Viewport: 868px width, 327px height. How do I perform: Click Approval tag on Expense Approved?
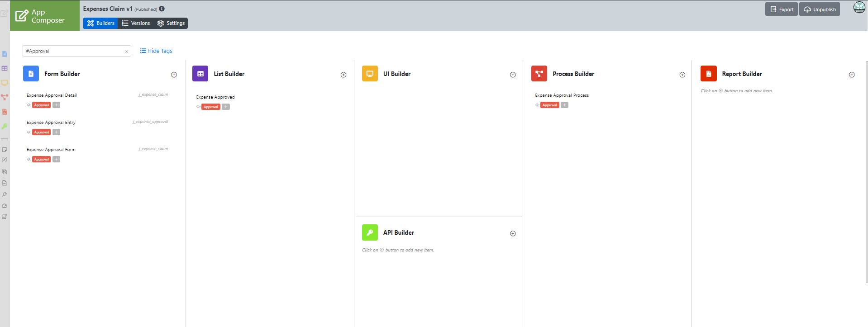tap(211, 107)
